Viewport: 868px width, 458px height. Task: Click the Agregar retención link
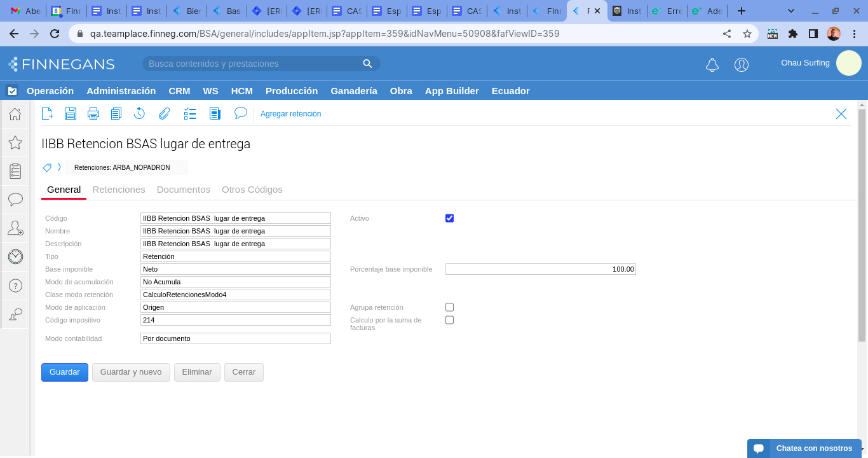coord(290,114)
